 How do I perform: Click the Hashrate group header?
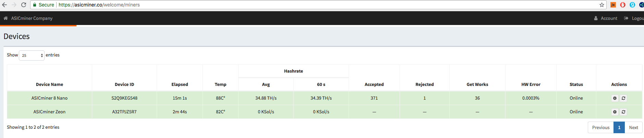(x=293, y=71)
